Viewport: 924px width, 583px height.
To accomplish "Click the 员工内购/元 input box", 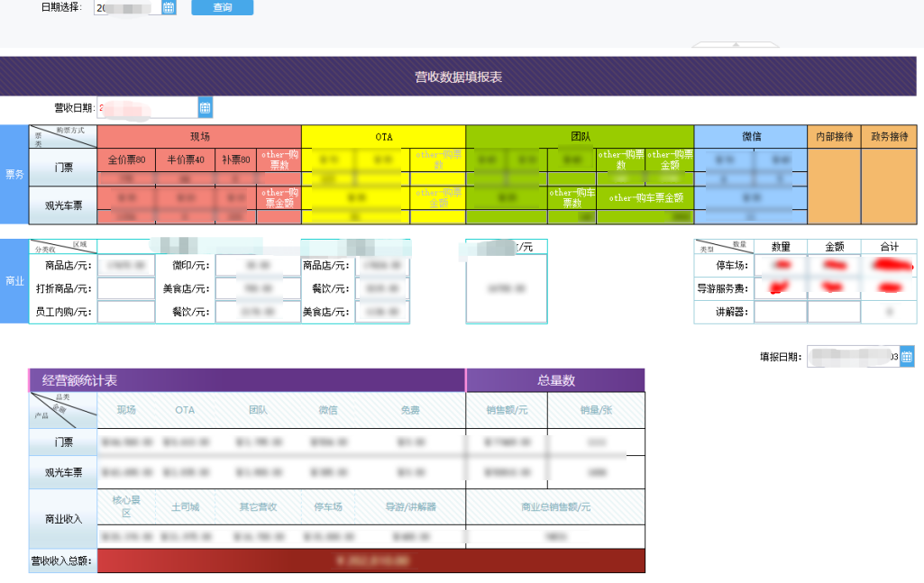I will (x=126, y=312).
